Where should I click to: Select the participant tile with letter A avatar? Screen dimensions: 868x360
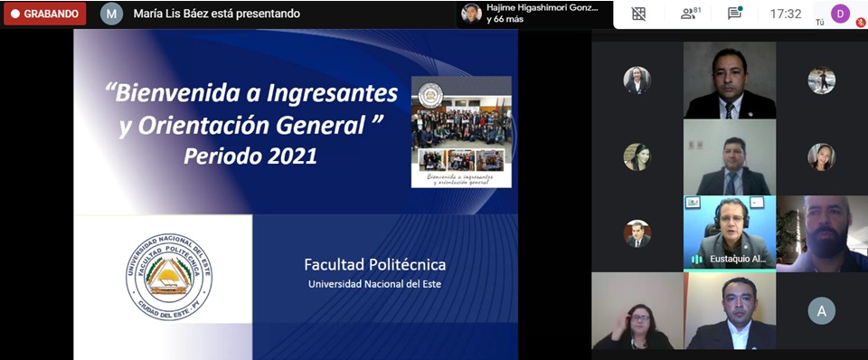click(822, 311)
